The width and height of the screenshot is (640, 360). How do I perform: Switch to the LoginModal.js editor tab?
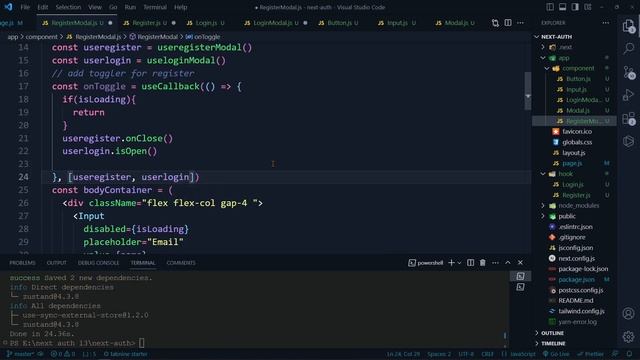tap(276, 23)
